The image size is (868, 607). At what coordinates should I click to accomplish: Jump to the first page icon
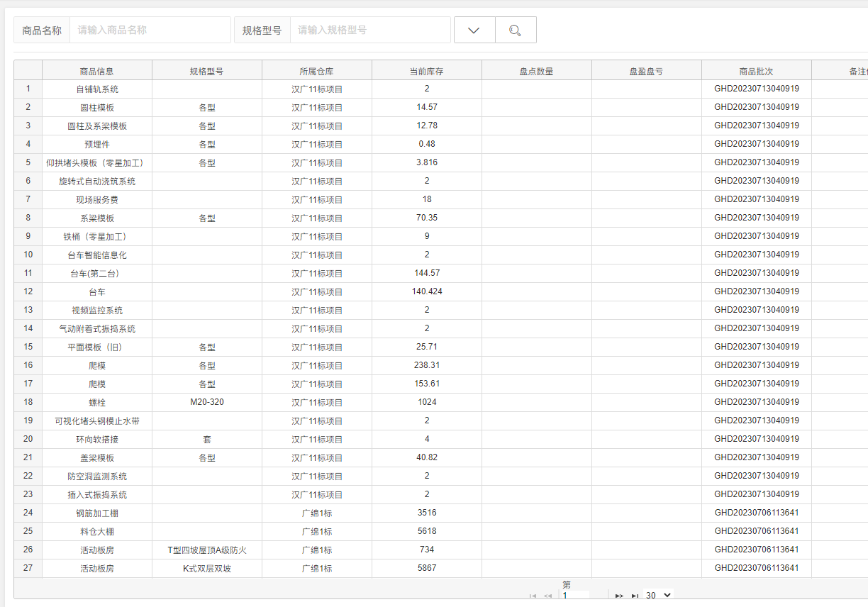point(532,596)
